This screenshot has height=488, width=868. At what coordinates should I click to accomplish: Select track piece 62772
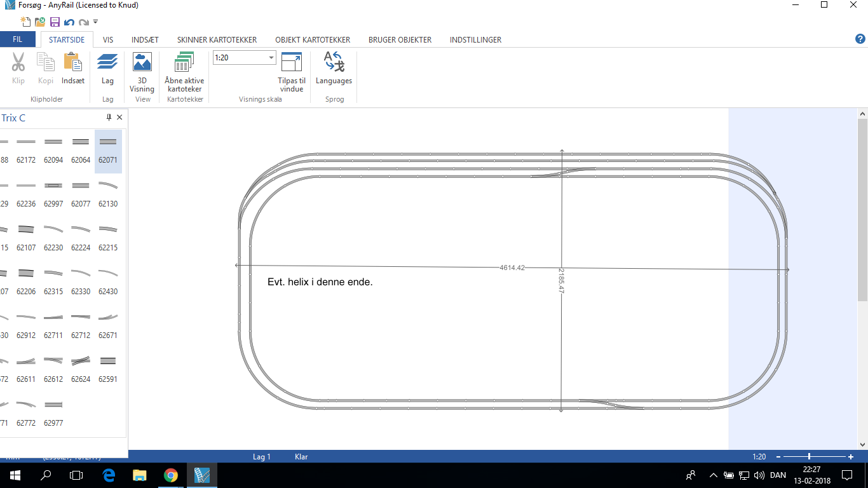pyautogui.click(x=26, y=414)
